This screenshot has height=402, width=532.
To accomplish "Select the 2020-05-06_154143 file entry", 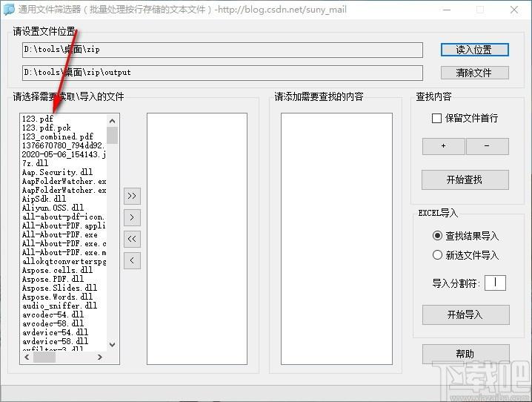I will tap(64, 154).
